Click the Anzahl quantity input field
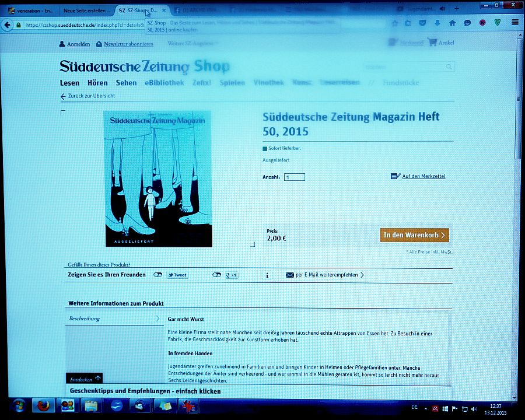Viewport: 525px width, 420px height. pos(295,177)
